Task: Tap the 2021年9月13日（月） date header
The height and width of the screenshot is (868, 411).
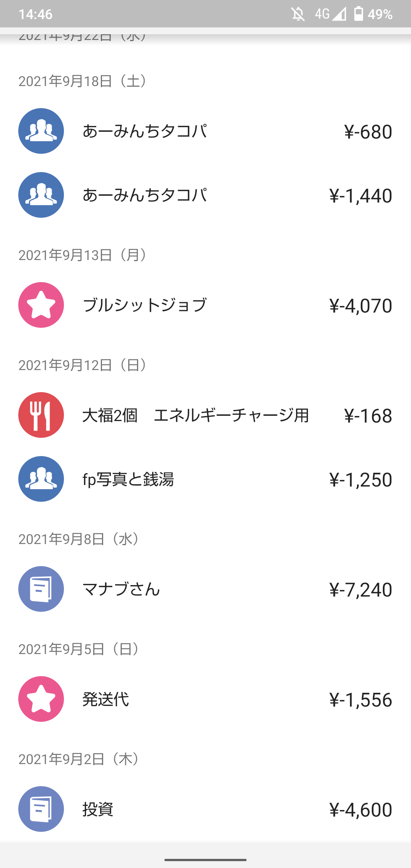Action: click(x=83, y=255)
